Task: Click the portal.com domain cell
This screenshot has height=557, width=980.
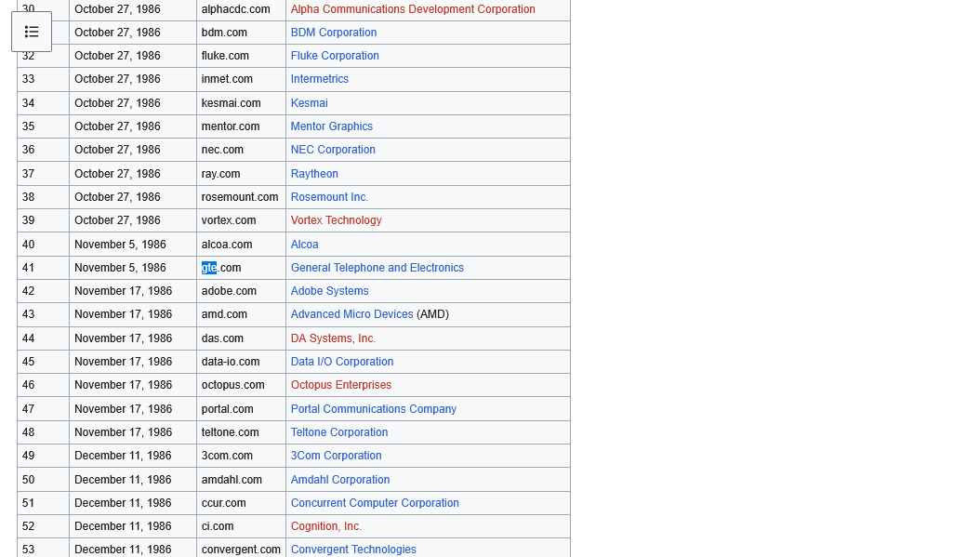Action: 241,409
